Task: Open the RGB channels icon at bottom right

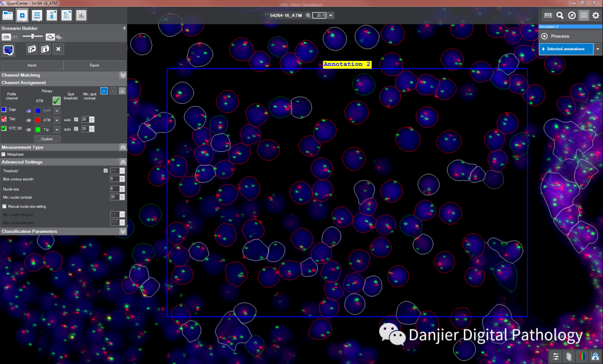Action: tap(582, 356)
